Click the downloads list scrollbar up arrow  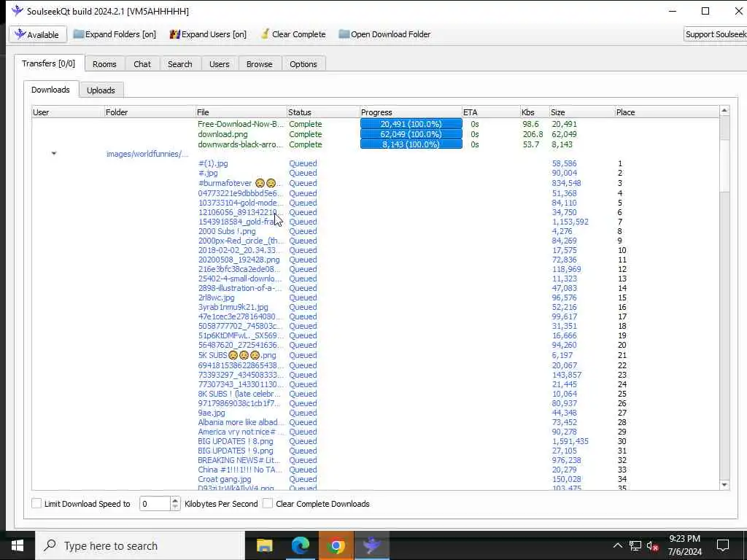(x=724, y=111)
